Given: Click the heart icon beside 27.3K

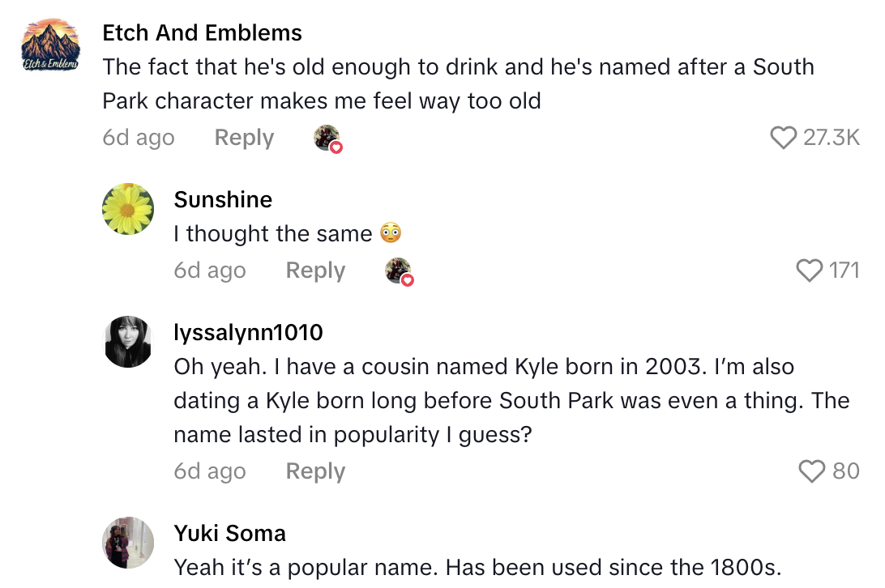Looking at the screenshot, I should tap(784, 138).
